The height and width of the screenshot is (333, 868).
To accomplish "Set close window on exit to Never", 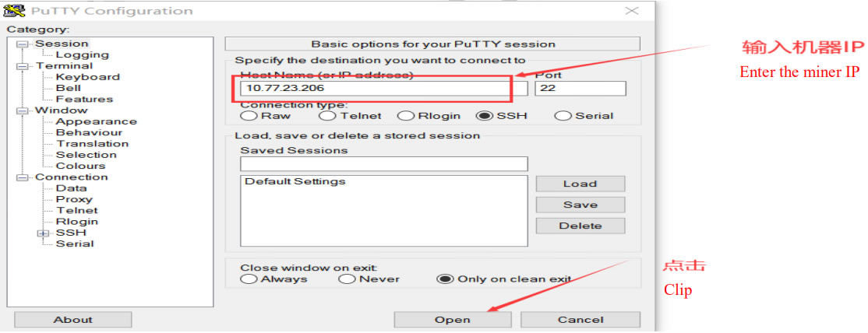I will [348, 279].
